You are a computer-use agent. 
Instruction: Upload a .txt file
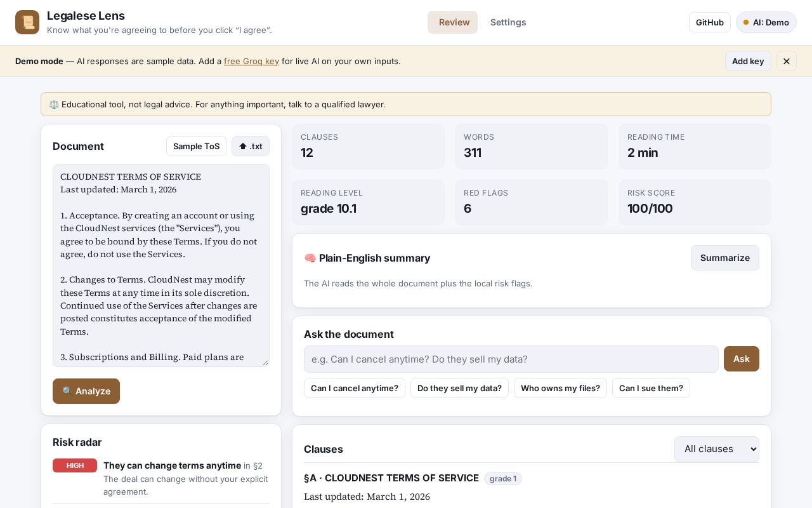coord(251,146)
